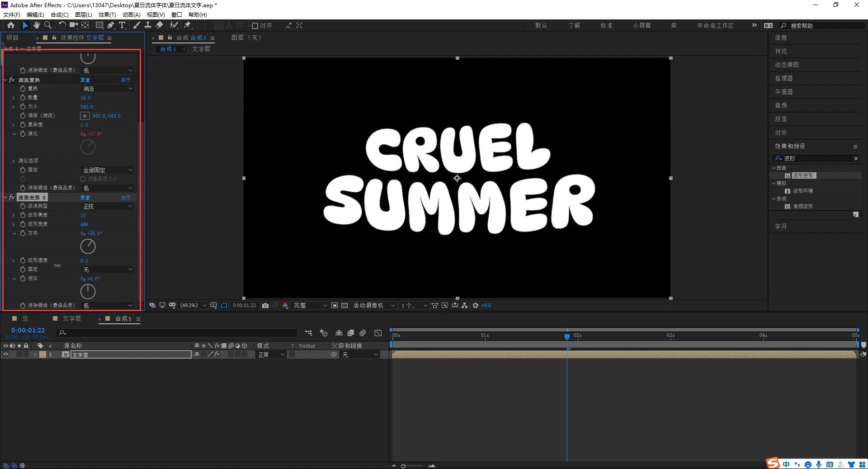
Task: Open the 活动摄像机 camera view dropdown
Action: click(374, 306)
